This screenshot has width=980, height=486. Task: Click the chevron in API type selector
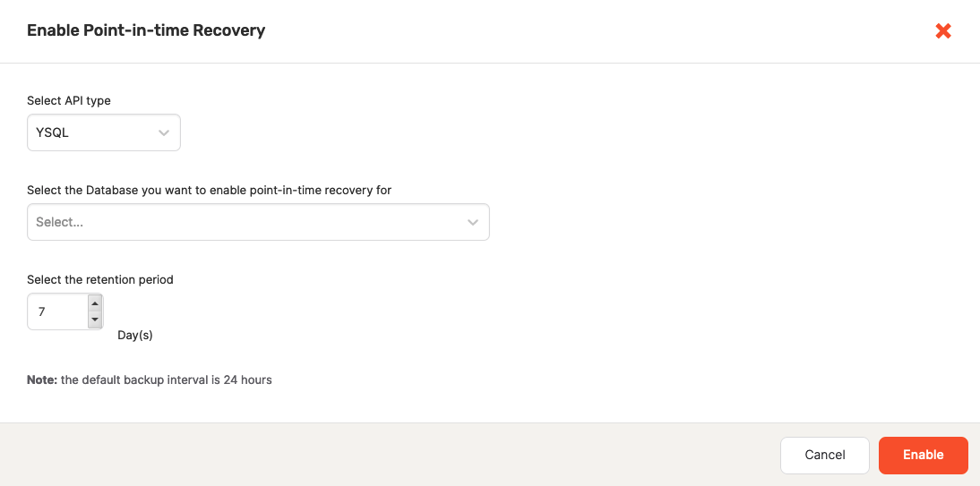click(x=164, y=132)
